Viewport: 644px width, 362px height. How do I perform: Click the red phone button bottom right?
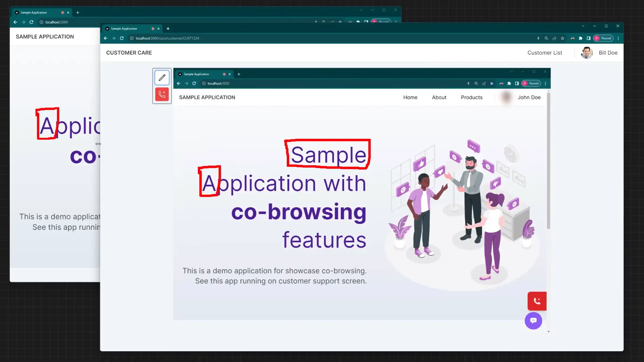coord(537,301)
